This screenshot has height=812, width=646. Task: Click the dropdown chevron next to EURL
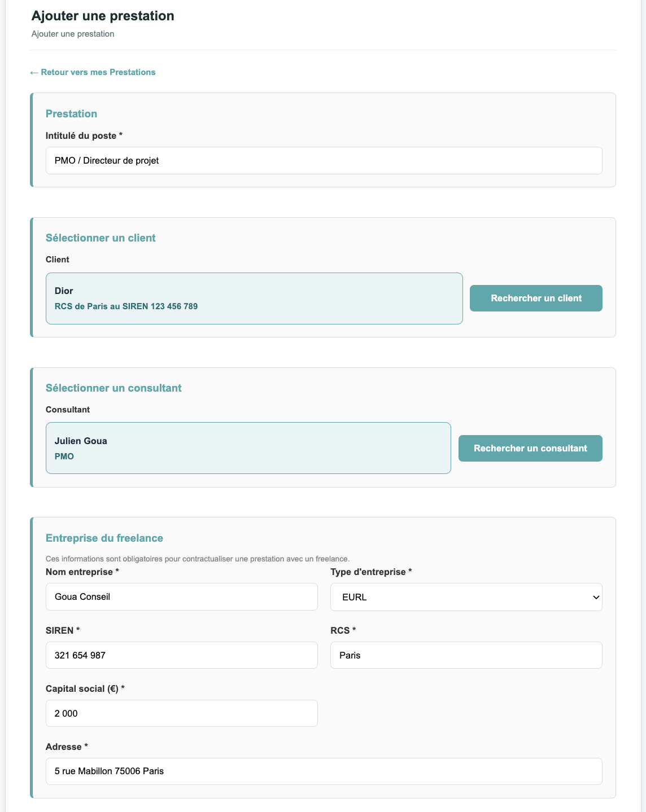[595, 598]
